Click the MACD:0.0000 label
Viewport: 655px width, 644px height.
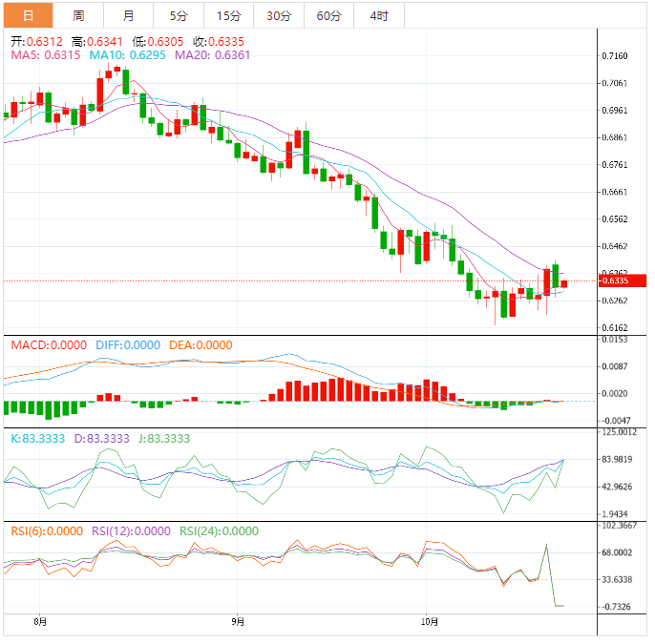49,345
